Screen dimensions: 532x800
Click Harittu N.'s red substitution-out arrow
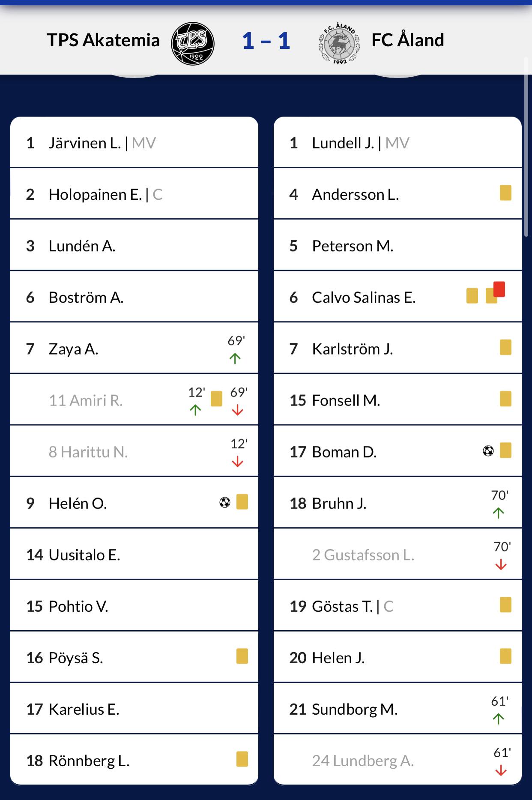(x=237, y=462)
